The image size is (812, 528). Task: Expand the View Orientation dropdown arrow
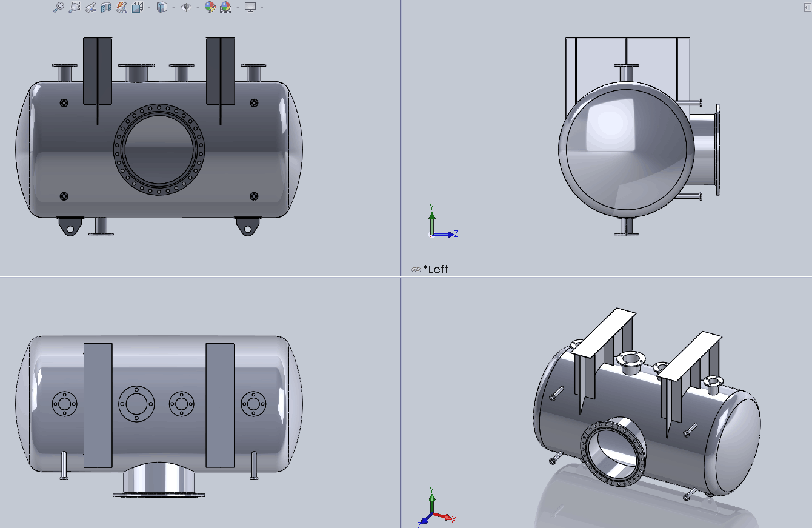pyautogui.click(x=149, y=7)
